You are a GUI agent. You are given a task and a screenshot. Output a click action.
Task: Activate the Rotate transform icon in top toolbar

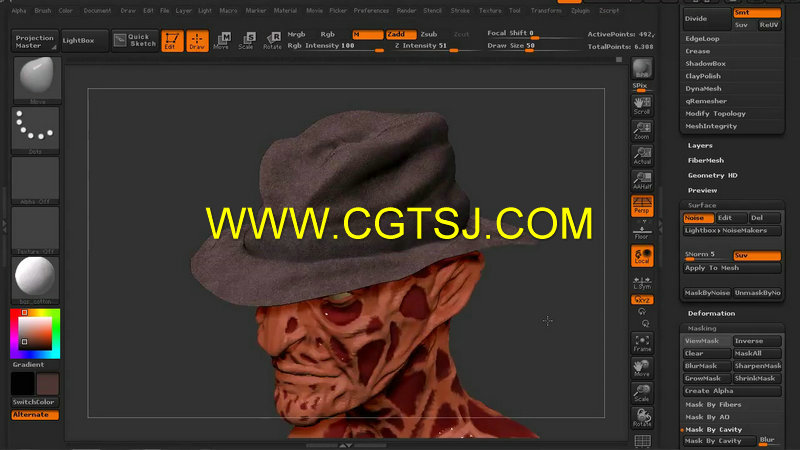(272, 41)
